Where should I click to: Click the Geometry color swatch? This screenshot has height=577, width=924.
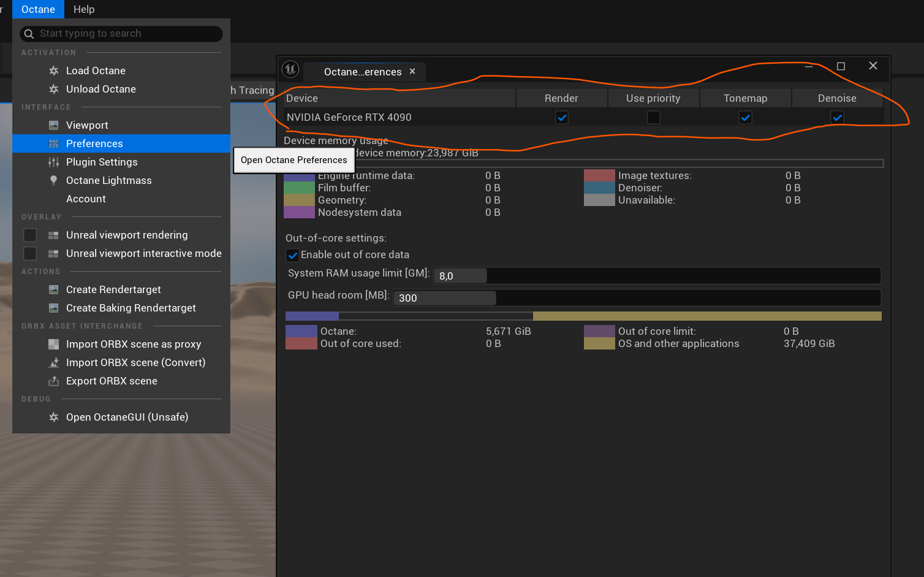299,200
